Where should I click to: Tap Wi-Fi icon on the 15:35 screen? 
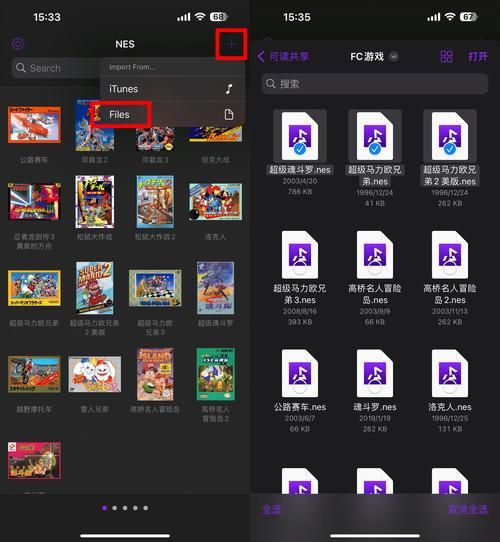click(450, 17)
